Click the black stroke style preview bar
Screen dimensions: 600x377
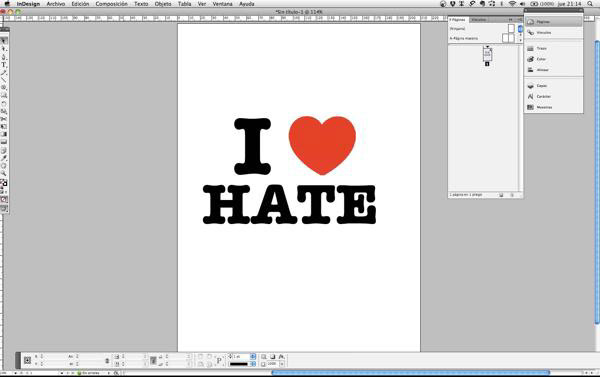click(x=239, y=364)
